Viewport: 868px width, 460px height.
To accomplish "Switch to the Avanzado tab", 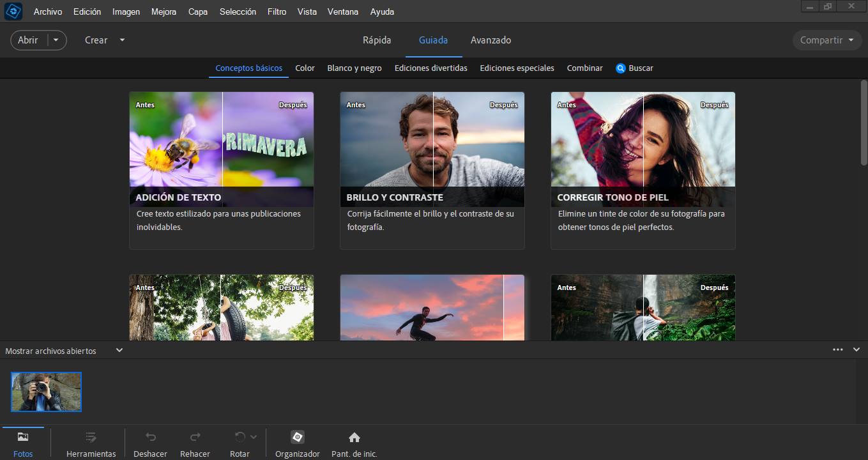I will (x=491, y=40).
